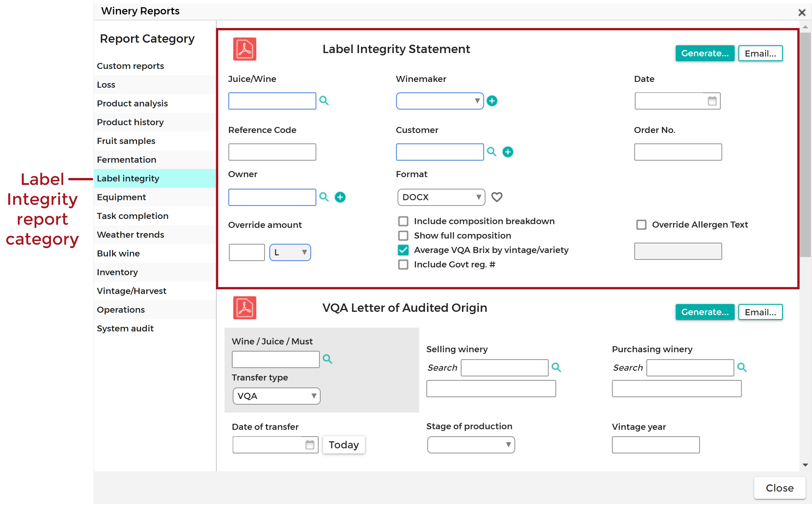Click the Purchasing winery Search field

click(690, 368)
